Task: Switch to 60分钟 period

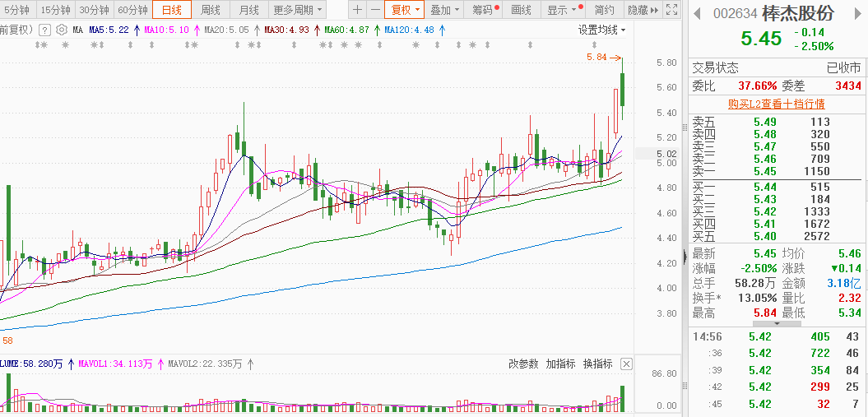Action: click(132, 9)
